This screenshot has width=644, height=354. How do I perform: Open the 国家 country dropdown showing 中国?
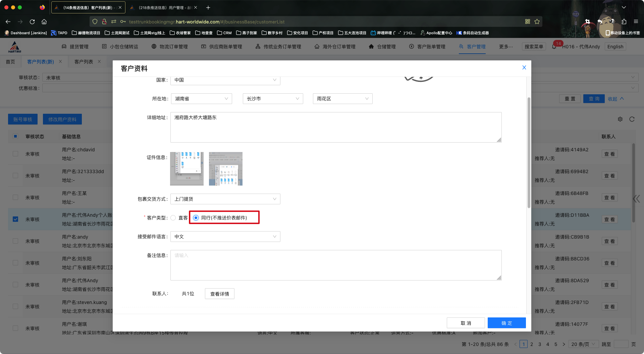tap(225, 80)
